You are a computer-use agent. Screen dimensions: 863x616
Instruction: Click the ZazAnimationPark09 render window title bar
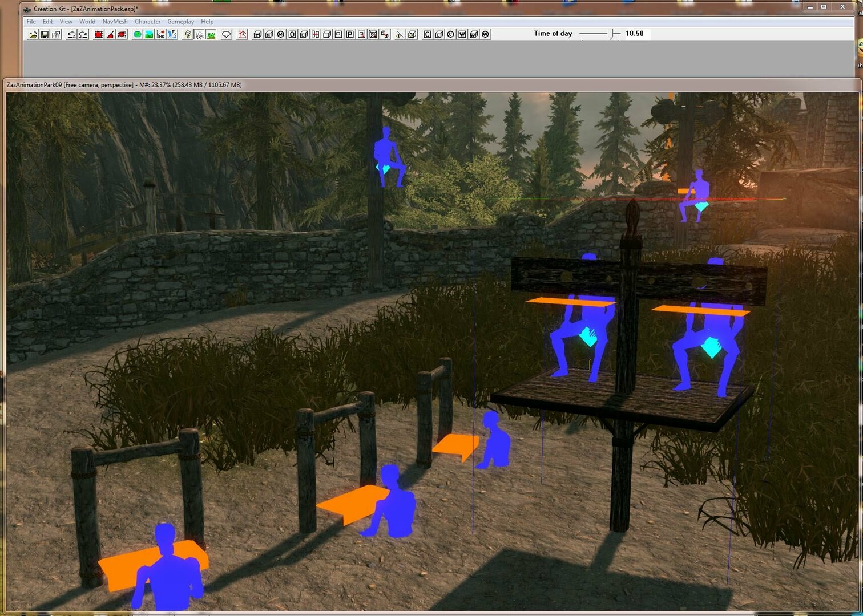(x=432, y=85)
